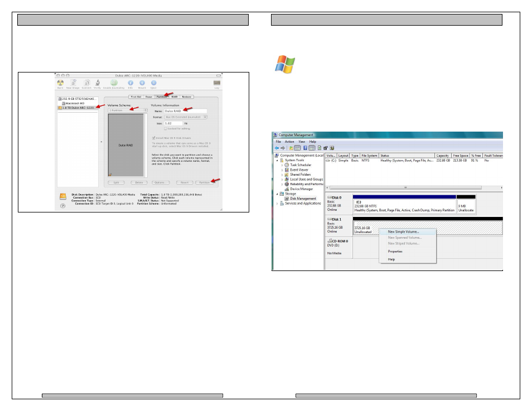
Task: Open the File menu in Computer Management
Action: 278,142
